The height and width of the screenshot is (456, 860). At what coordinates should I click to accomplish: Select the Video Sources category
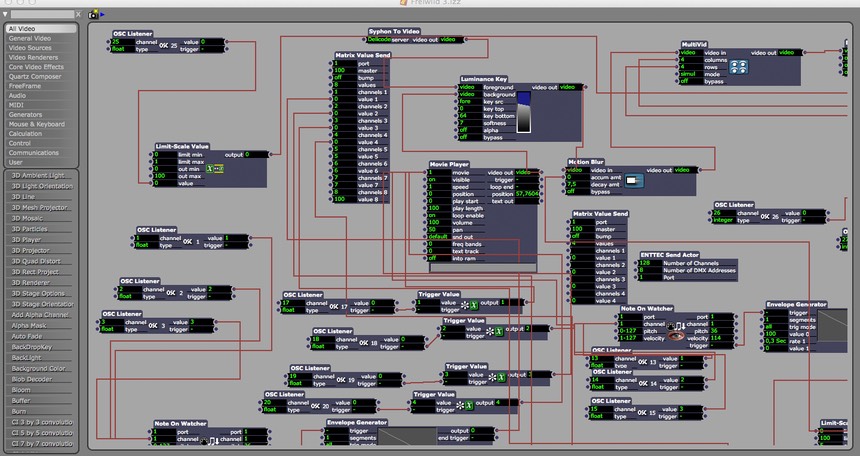coord(30,47)
